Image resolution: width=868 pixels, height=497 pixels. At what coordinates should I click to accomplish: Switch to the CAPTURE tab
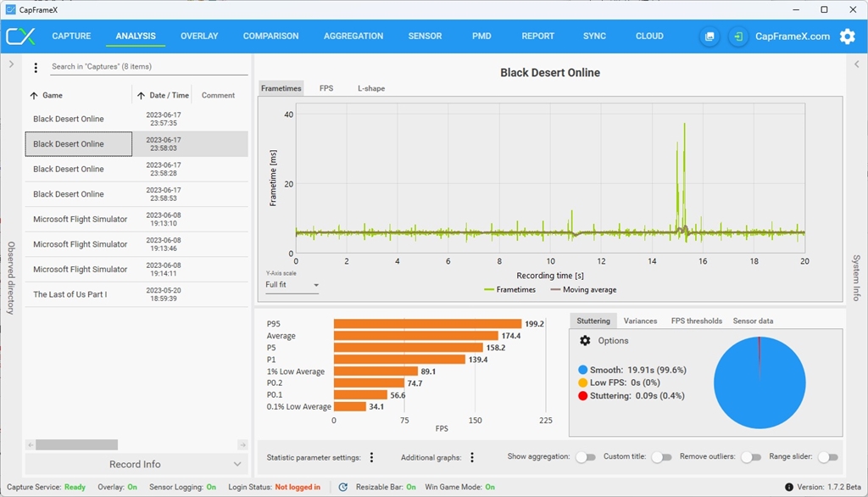coord(71,36)
